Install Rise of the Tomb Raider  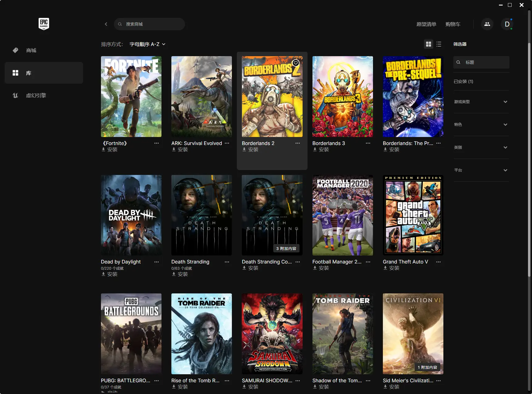point(180,387)
